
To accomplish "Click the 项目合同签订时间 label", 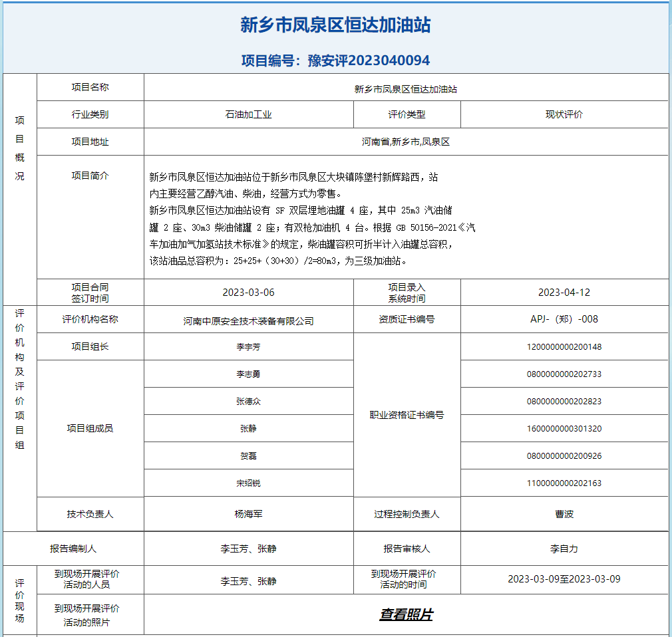I will pos(90,293).
